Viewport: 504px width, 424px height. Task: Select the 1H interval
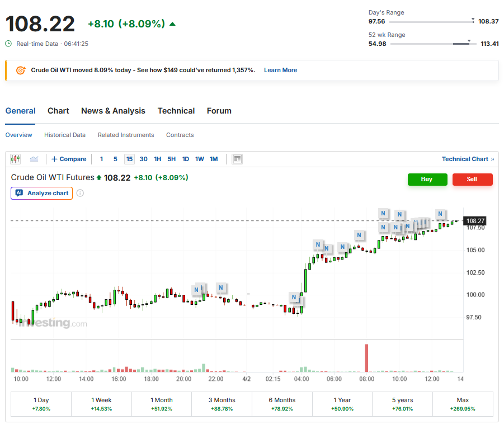tap(158, 159)
